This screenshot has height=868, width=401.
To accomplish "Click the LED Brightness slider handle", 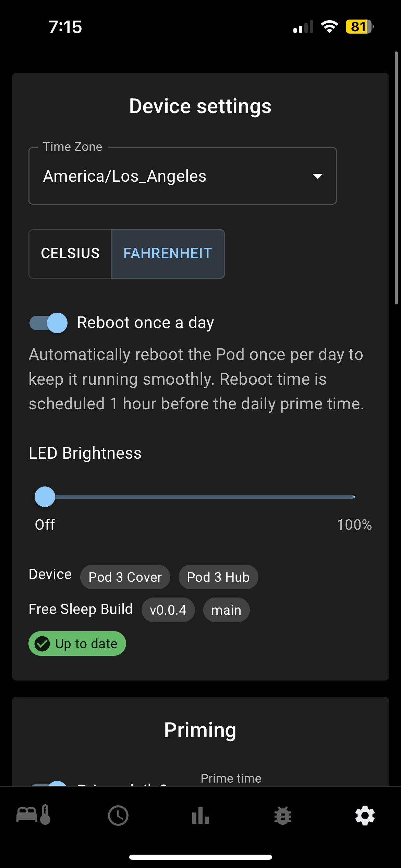I will point(45,497).
